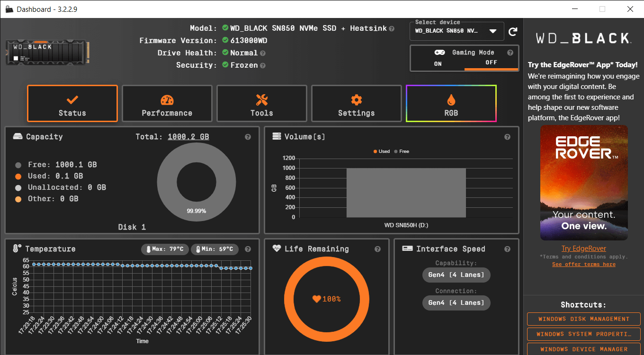Go to the Settings tab

[357, 104]
